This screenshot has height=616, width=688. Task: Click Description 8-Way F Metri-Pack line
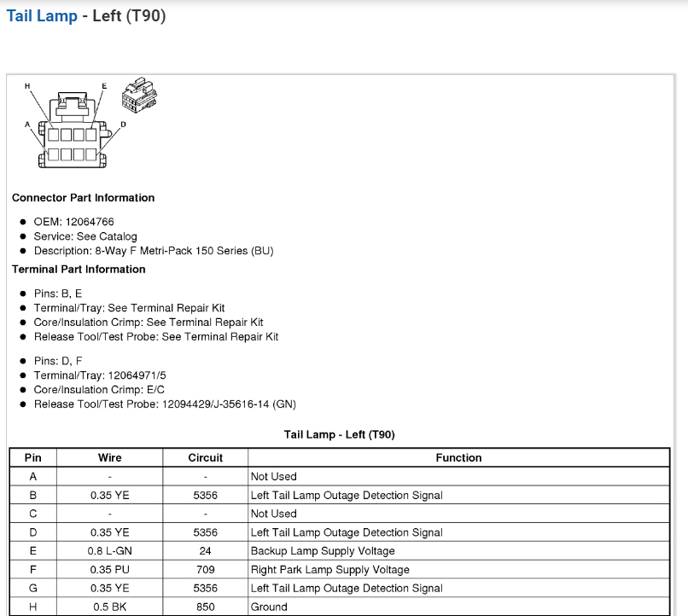click(154, 251)
